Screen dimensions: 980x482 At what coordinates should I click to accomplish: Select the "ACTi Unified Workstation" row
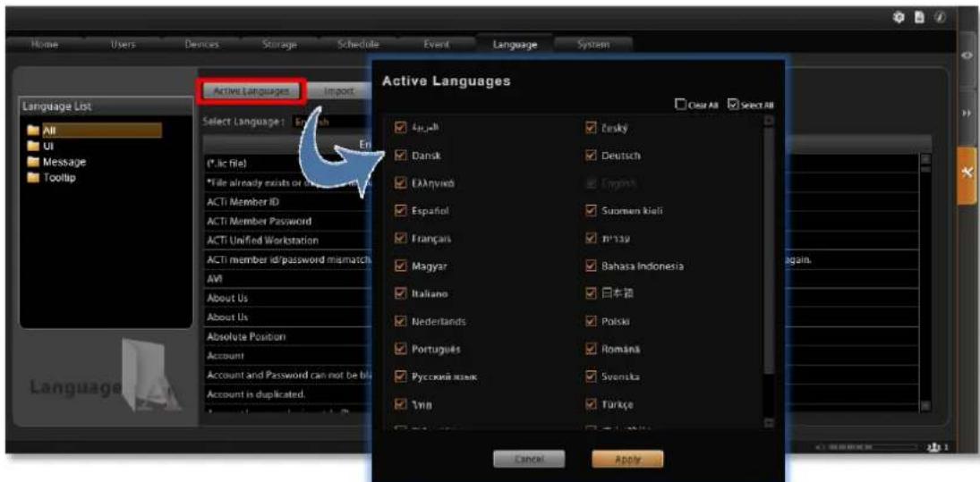click(287, 241)
